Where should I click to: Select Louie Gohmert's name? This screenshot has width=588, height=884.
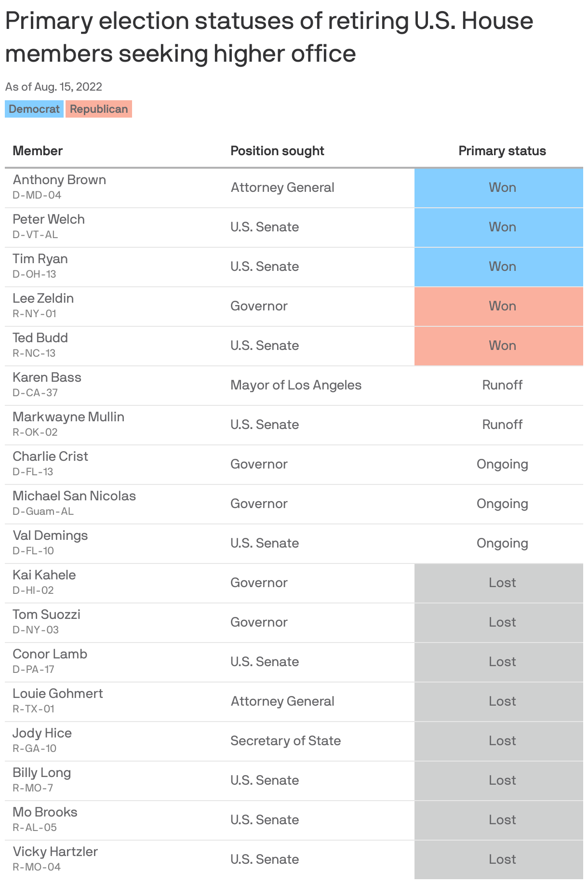click(58, 694)
